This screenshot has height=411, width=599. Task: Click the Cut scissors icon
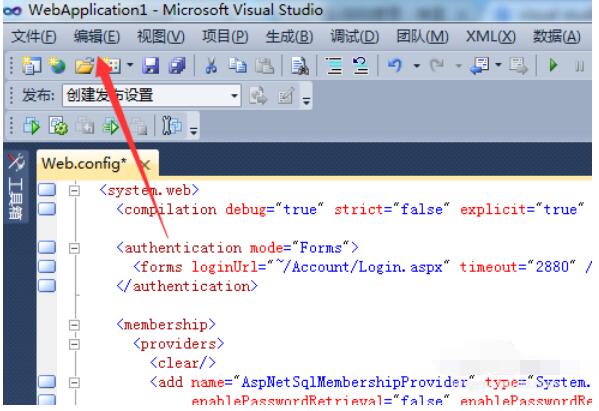211,66
